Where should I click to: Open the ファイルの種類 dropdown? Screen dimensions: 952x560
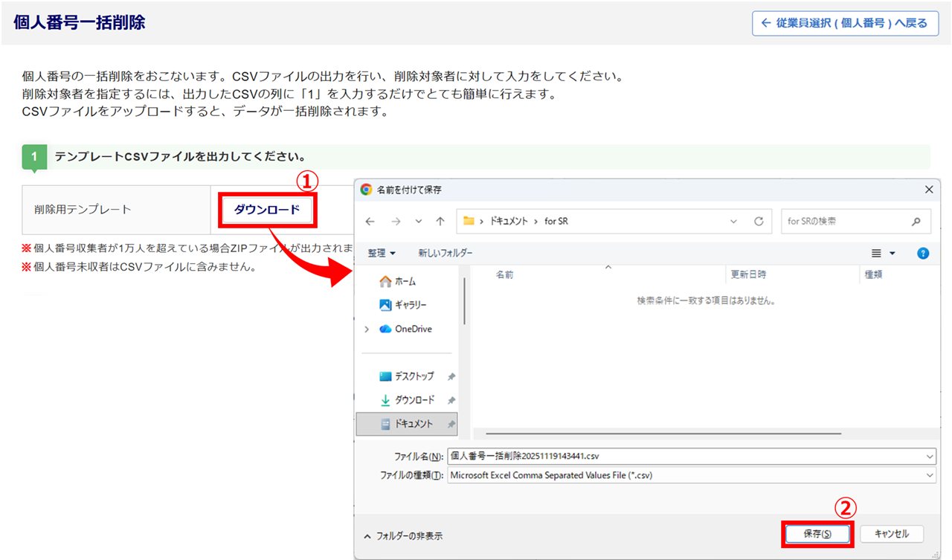point(930,475)
